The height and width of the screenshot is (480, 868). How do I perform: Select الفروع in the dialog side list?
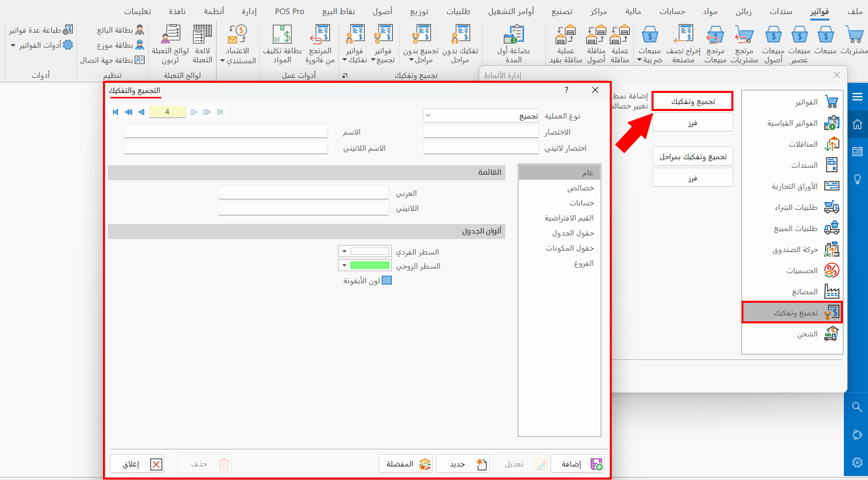pyautogui.click(x=560, y=263)
